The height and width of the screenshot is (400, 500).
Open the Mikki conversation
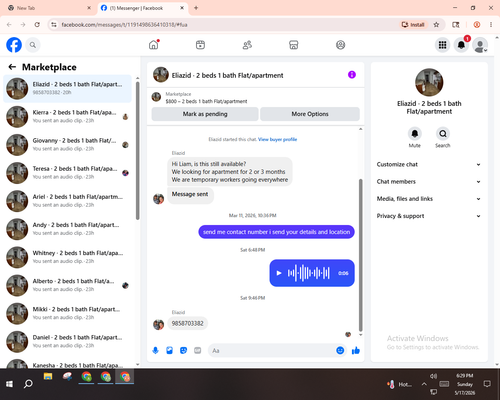coord(67,313)
